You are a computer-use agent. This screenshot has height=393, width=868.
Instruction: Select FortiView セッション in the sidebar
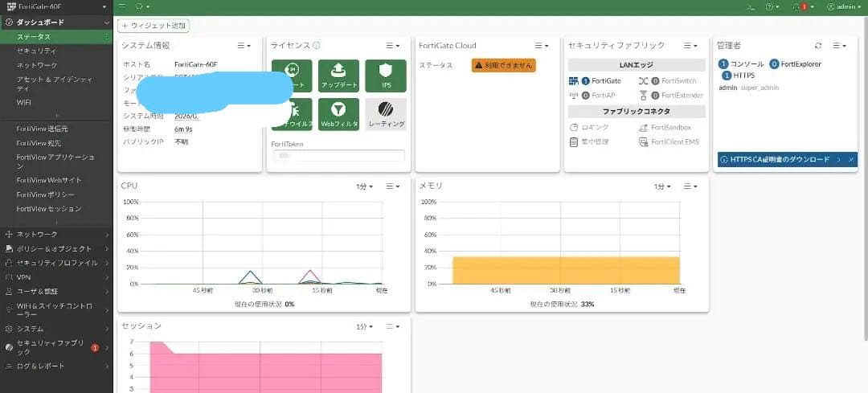pyautogui.click(x=49, y=209)
